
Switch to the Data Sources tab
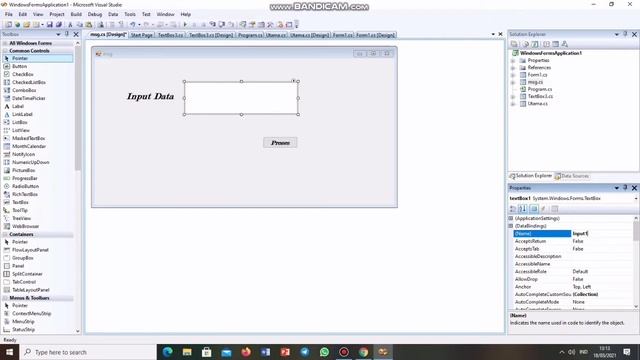[572, 176]
